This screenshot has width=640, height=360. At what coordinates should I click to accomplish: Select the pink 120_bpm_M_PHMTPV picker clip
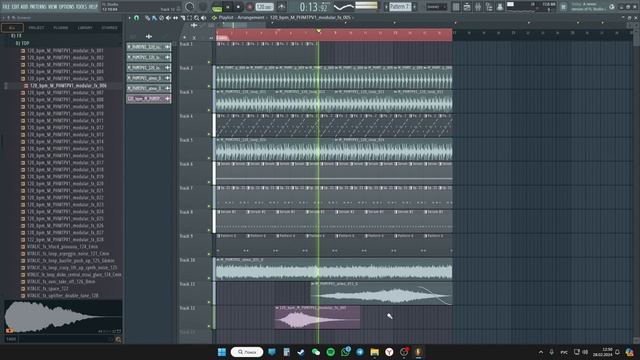pos(149,98)
